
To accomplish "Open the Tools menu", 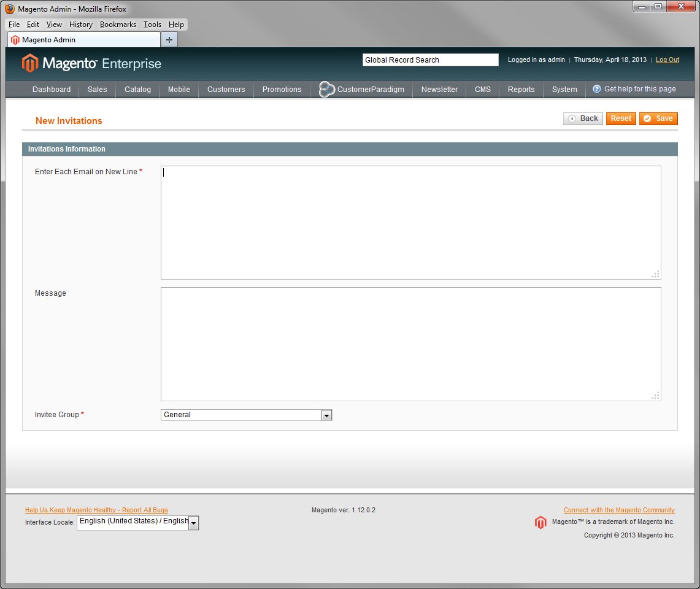I will point(152,25).
